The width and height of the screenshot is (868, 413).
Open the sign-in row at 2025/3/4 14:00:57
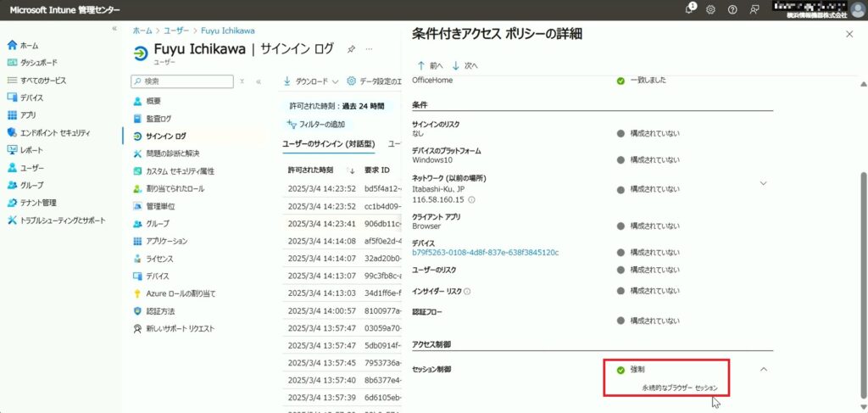tap(342, 311)
